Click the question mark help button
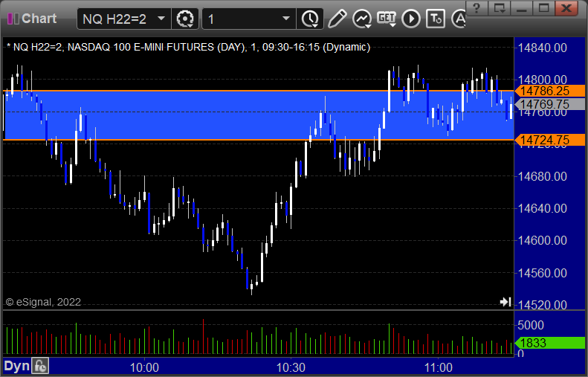Viewport: 588px width, 377px height. 476,8
